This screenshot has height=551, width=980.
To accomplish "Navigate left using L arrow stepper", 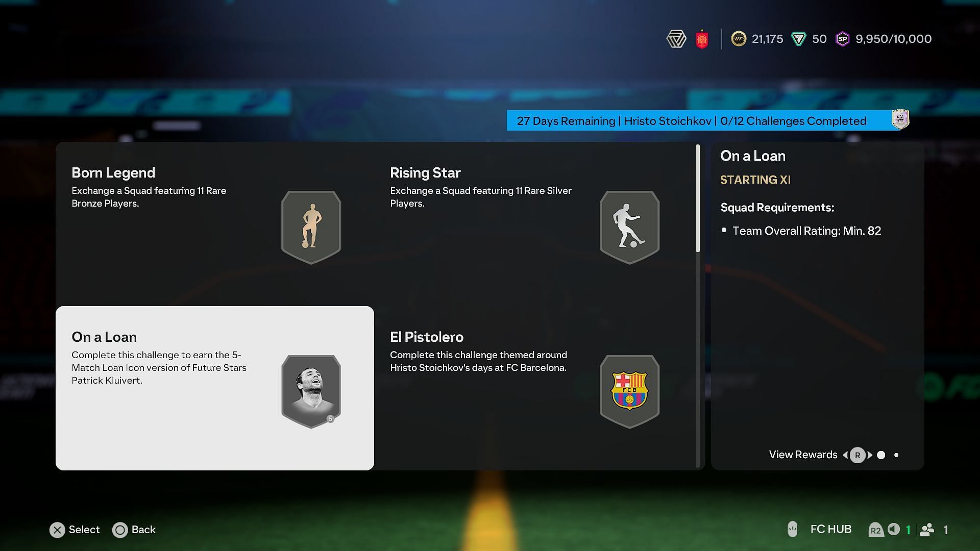I will pyautogui.click(x=846, y=455).
